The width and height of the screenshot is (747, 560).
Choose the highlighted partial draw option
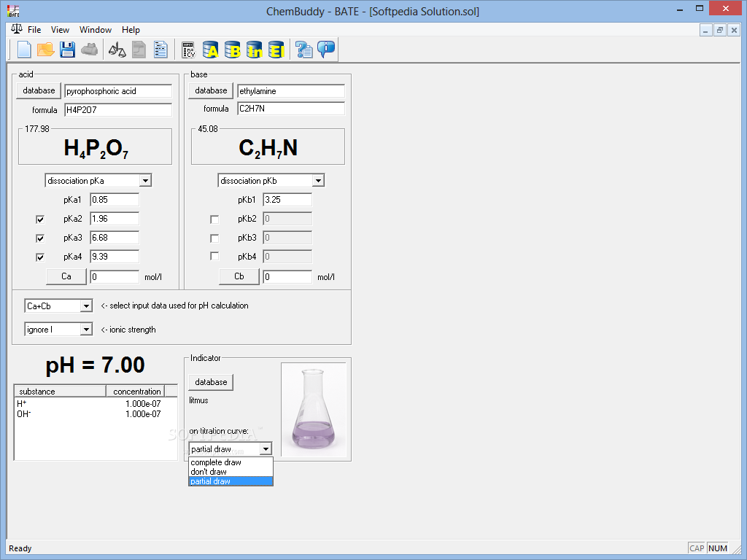[x=231, y=481]
